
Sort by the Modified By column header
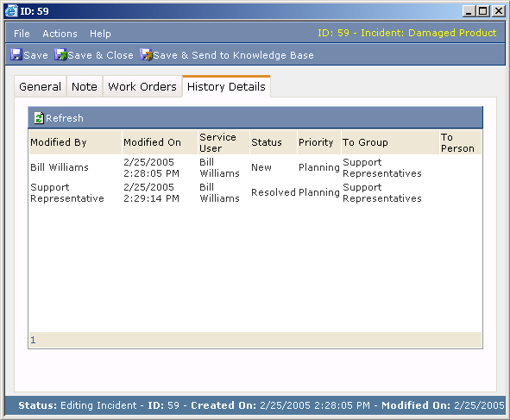tap(59, 142)
